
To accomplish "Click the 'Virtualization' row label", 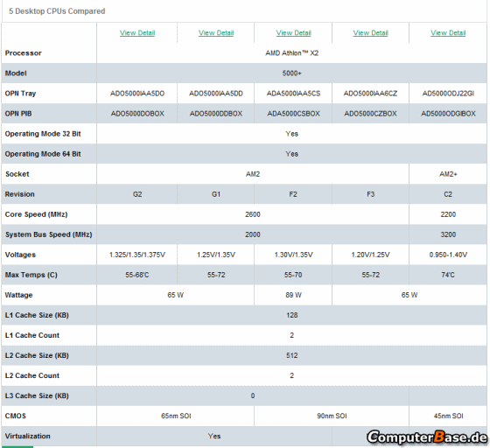I will (27, 436).
